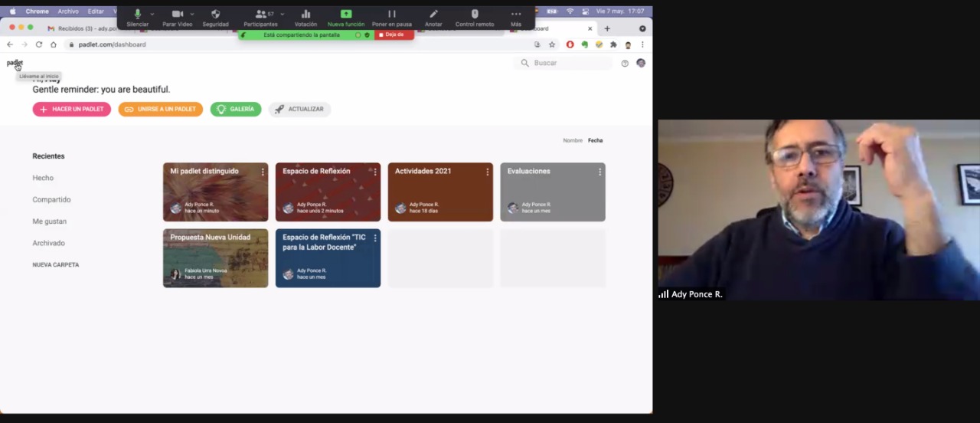Select Me gustan in sidebar
The height and width of the screenshot is (423, 980).
click(x=49, y=221)
